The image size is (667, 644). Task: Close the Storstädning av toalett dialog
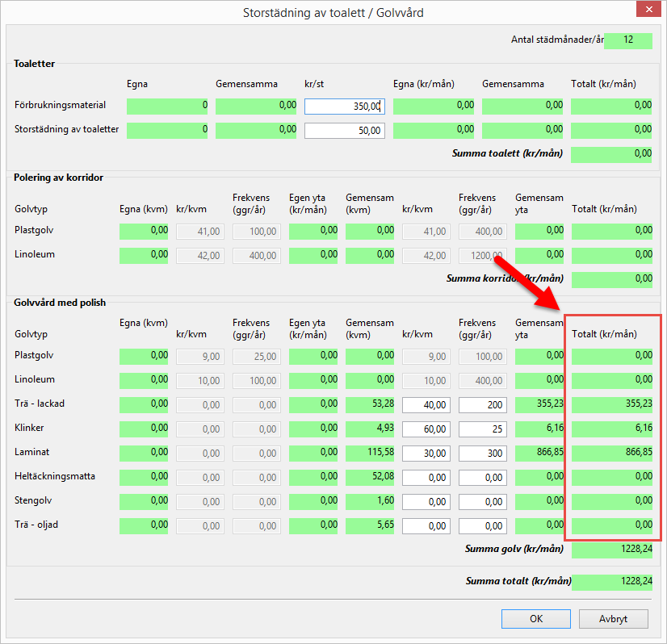[x=648, y=13]
